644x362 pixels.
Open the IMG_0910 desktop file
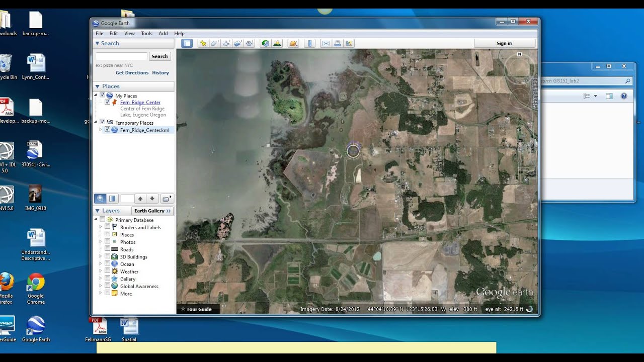click(x=36, y=198)
